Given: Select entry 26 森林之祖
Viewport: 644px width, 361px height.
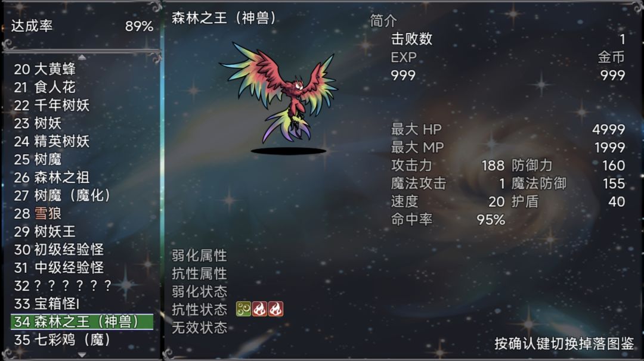Looking at the screenshot, I should click(x=82, y=177).
